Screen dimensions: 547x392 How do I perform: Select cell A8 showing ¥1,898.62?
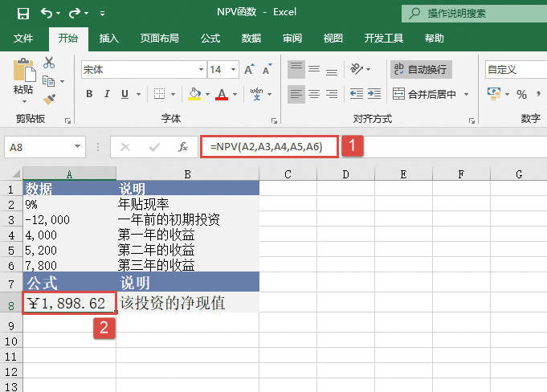pyautogui.click(x=69, y=303)
